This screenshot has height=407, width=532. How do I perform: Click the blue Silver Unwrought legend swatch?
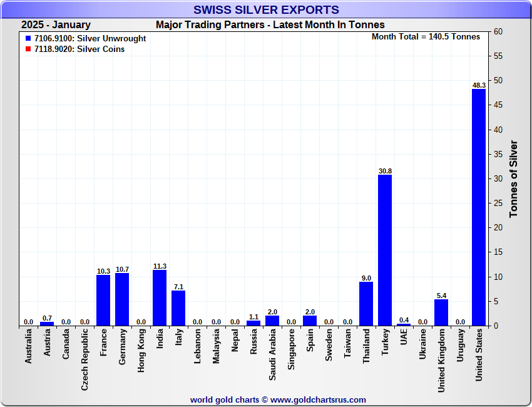(x=28, y=39)
